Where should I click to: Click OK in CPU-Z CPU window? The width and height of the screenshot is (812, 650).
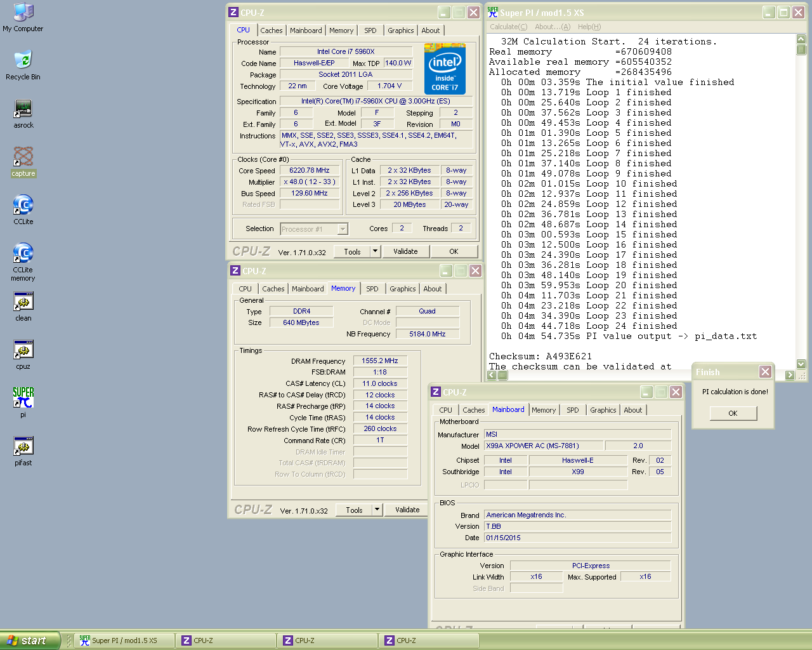pos(454,251)
